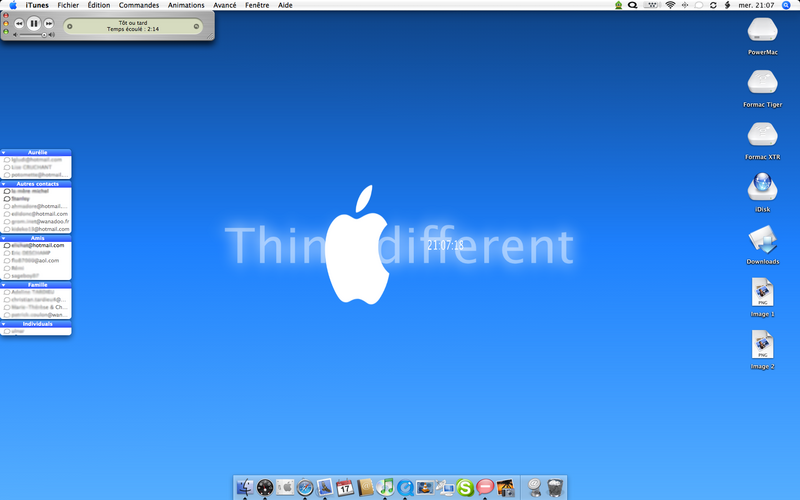Open iCal from the Dock
Image resolution: width=800 pixels, height=500 pixels.
point(345,488)
